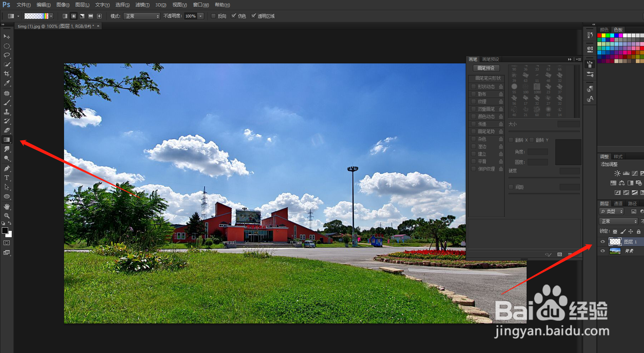Select the Crop tool
The image size is (644, 353).
point(7,74)
